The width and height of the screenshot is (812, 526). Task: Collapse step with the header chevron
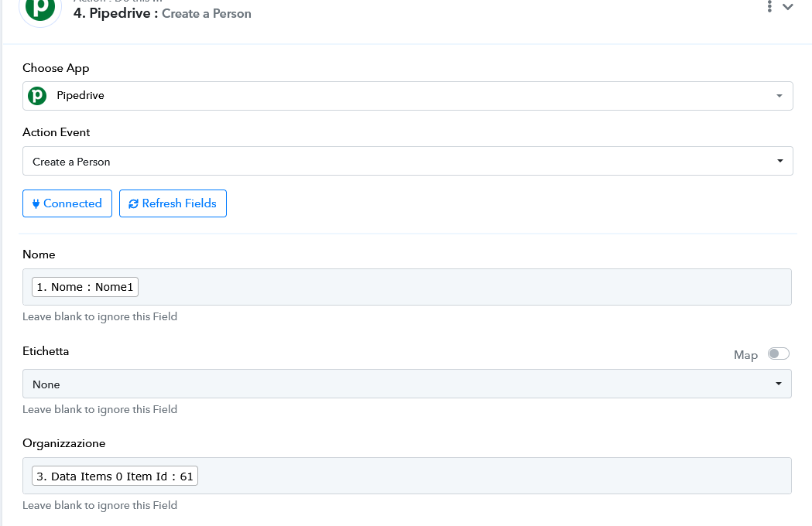pos(788,7)
